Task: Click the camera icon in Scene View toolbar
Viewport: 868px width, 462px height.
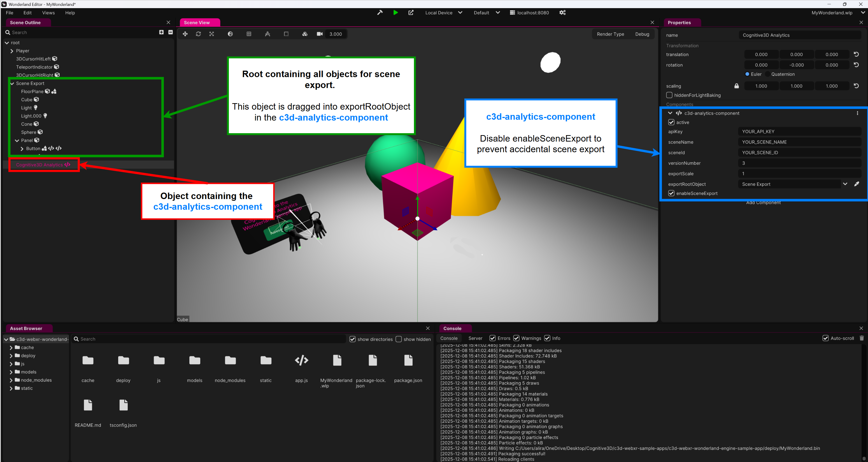Action: (x=319, y=34)
